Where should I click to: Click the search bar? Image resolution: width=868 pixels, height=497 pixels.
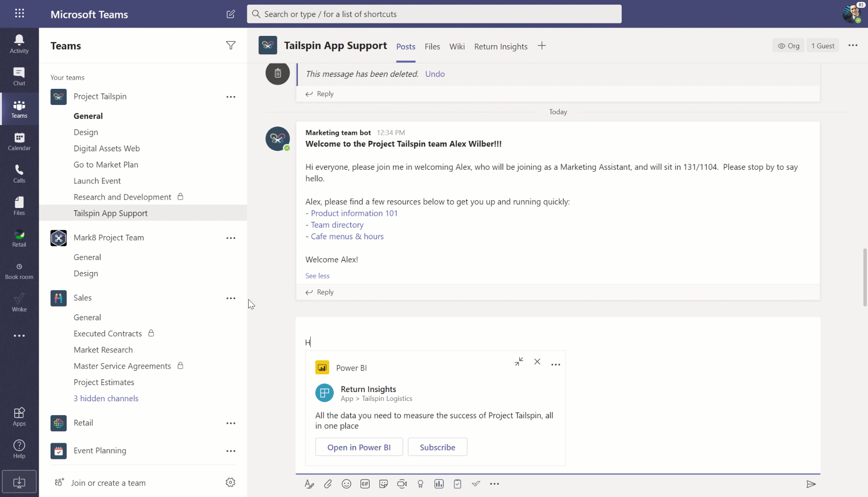click(x=434, y=14)
